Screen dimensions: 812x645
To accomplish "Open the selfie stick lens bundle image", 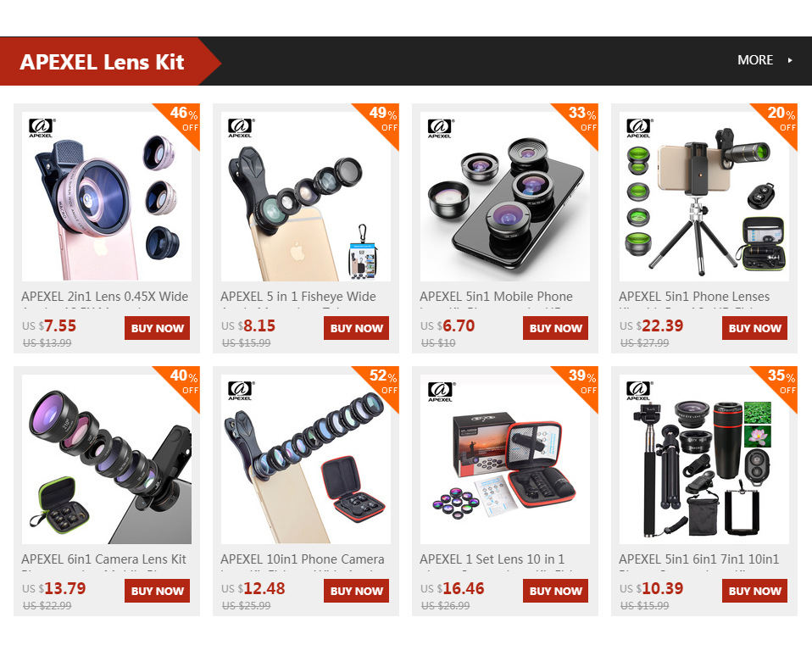I will 704,459.
